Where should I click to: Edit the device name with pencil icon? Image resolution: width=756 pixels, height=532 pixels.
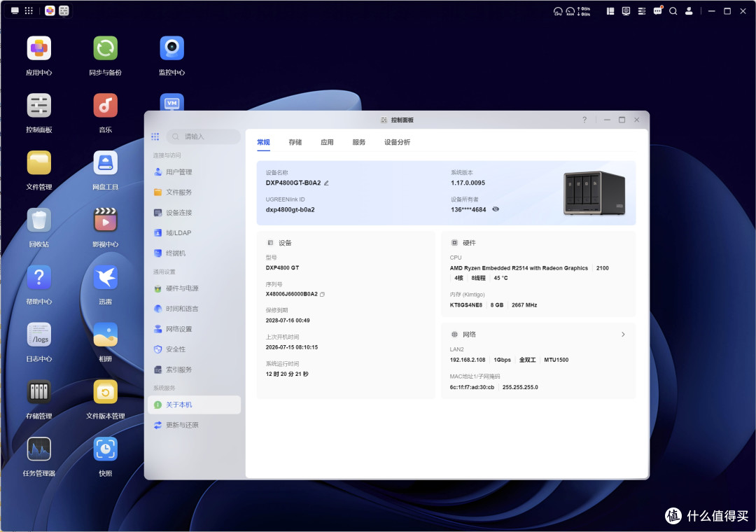tap(326, 183)
